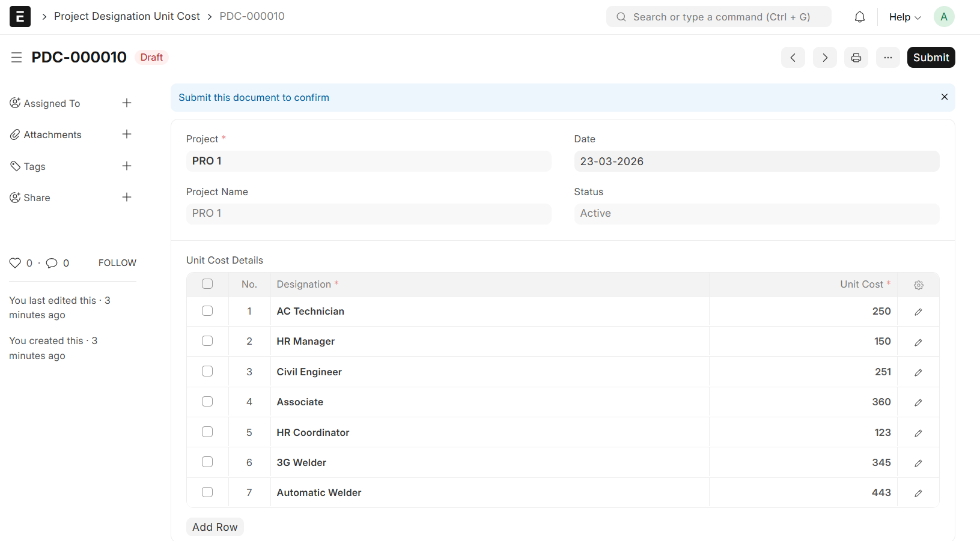Viewport: 980px width, 541px height.
Task: Go to previous document arrow
Action: pyautogui.click(x=793, y=58)
